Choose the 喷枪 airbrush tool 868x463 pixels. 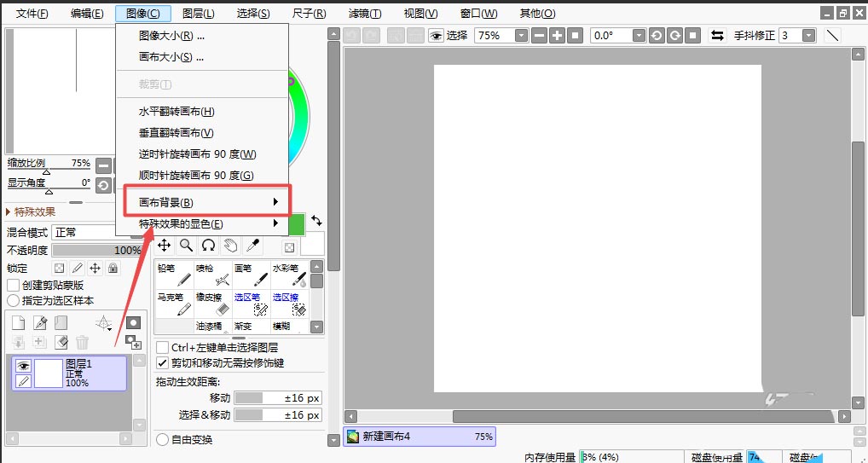click(x=212, y=275)
